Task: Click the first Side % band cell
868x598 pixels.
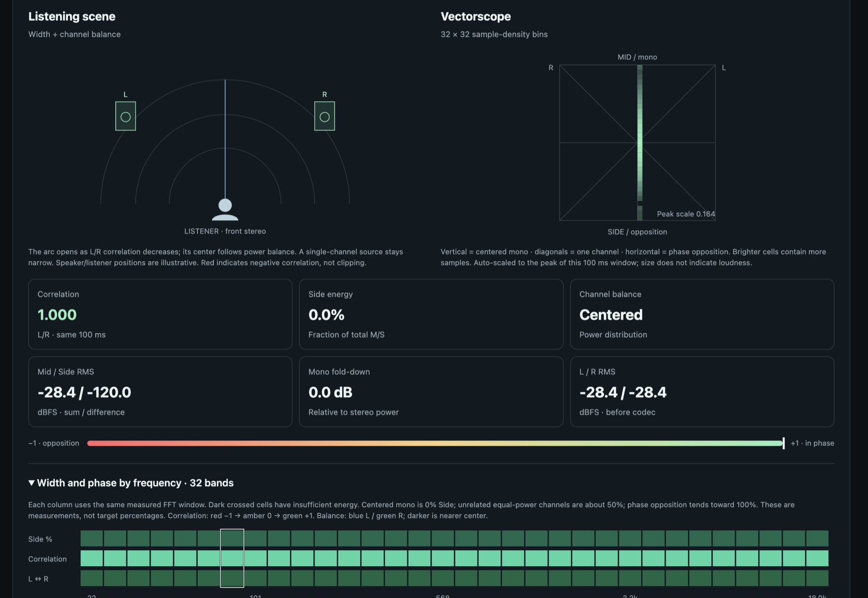Action: 92,538
